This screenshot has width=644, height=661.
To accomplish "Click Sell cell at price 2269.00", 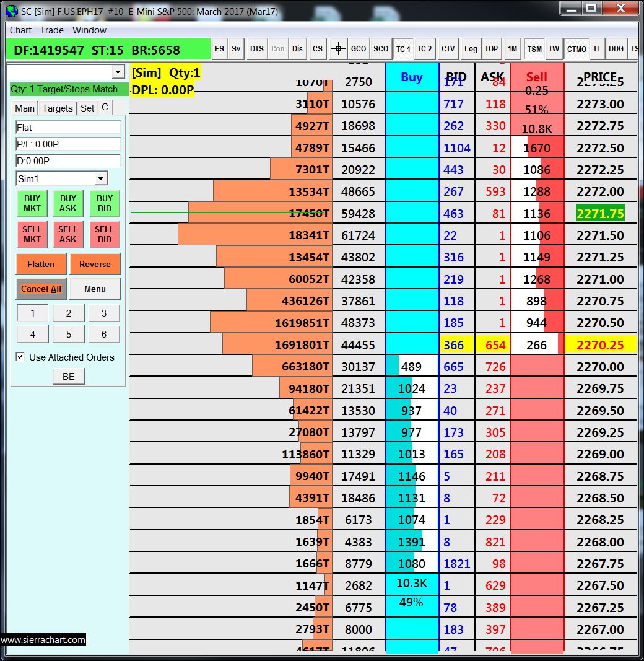I will [537, 454].
